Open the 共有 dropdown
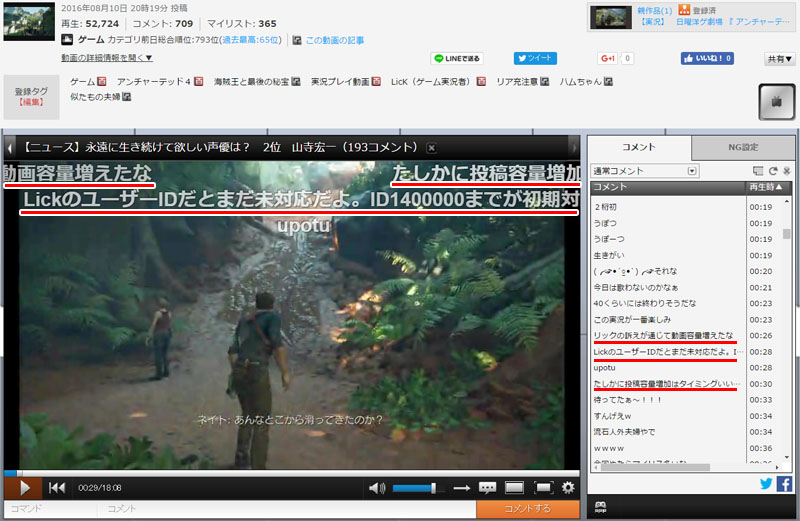The image size is (800, 521). [780, 59]
